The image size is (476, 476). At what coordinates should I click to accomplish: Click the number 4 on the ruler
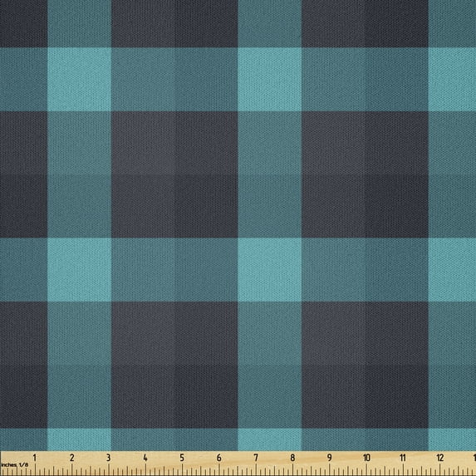(145, 458)
